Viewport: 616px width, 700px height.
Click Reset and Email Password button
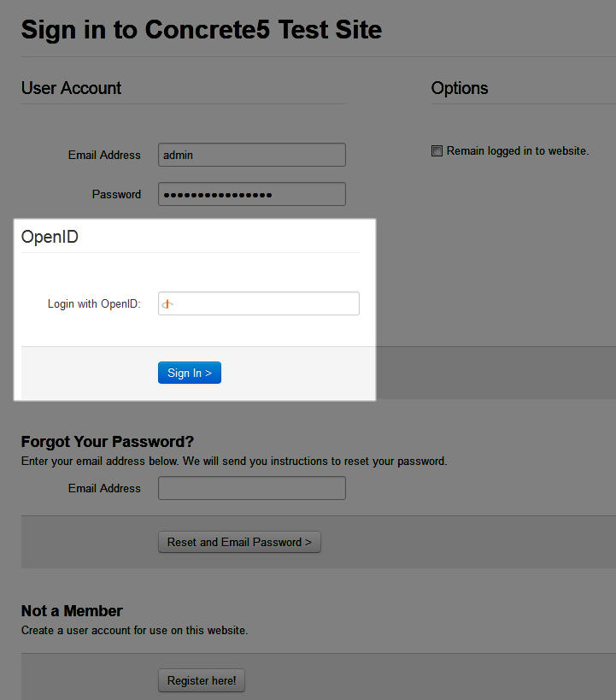[x=239, y=542]
